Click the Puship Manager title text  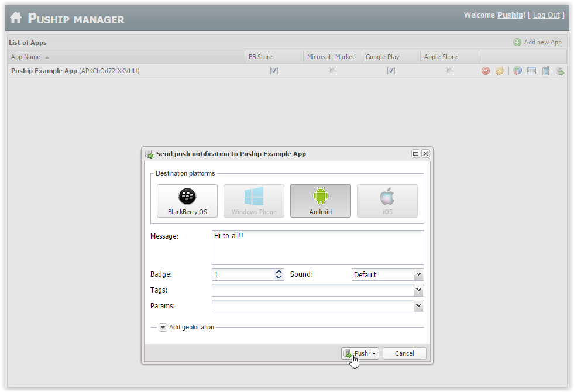tap(76, 18)
